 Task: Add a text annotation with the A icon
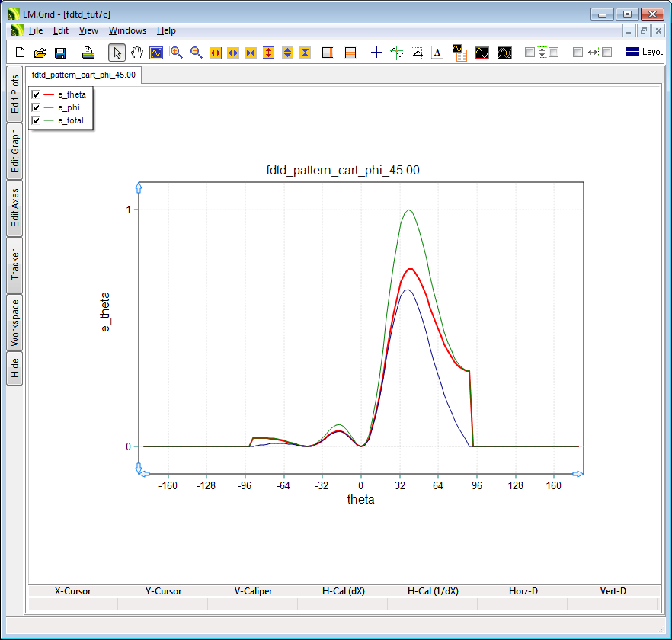point(437,53)
